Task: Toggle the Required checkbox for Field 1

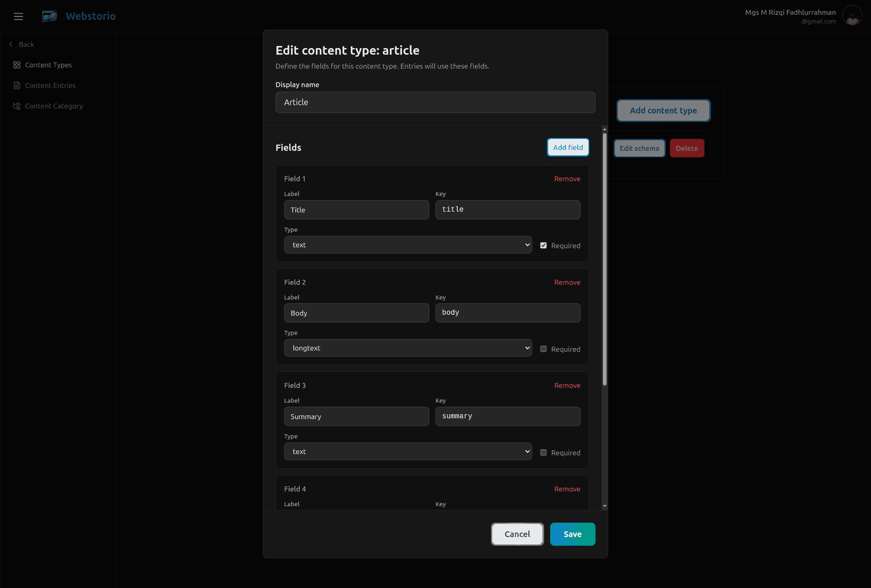Action: coord(543,245)
